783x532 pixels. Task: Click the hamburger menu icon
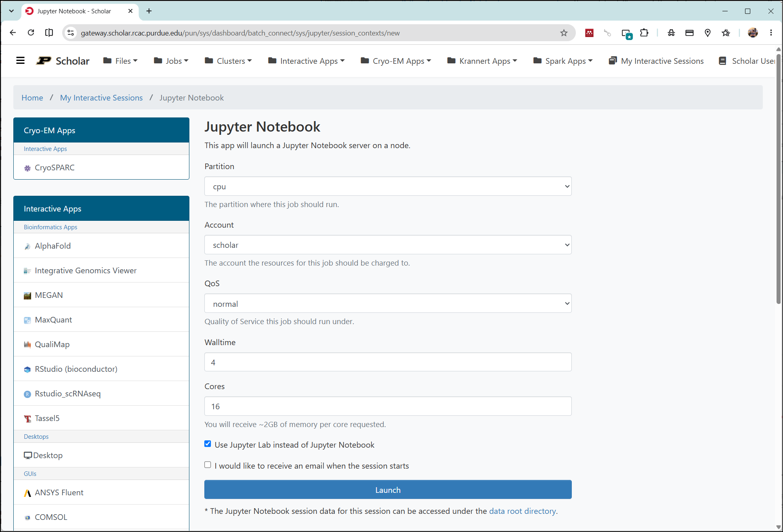pos(20,61)
